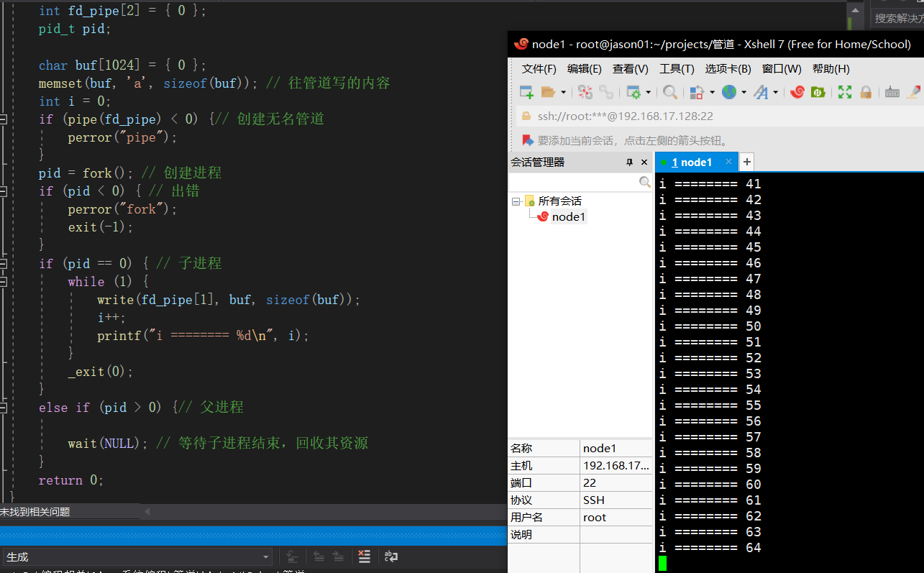This screenshot has height=573, width=924.
Task: Open the 工具(T) menu
Action: pos(677,69)
